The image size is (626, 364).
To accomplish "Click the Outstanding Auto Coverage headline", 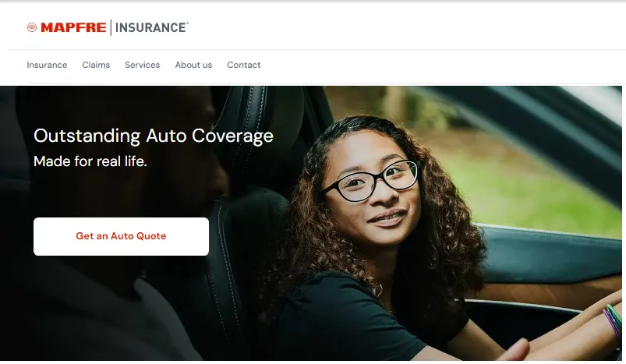I will 154,136.
